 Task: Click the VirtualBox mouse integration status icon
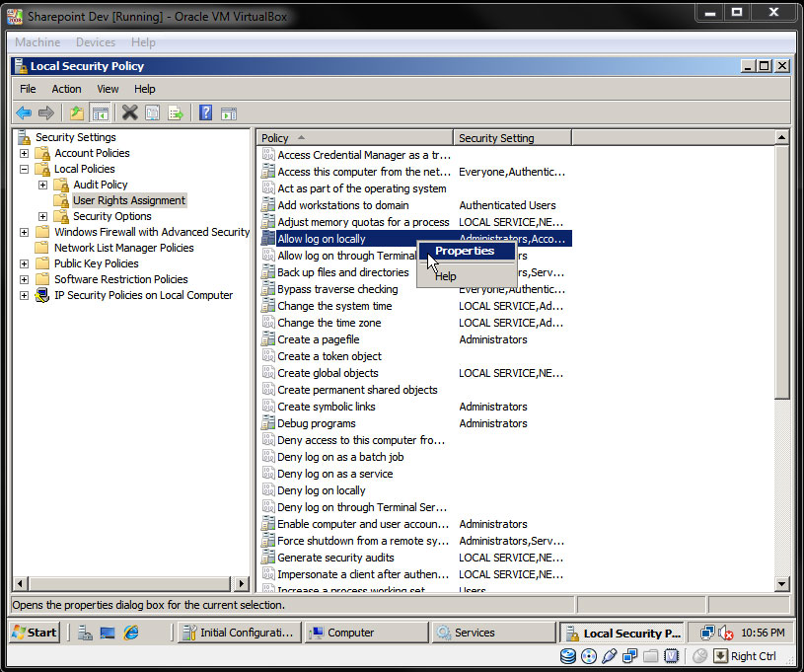699,656
